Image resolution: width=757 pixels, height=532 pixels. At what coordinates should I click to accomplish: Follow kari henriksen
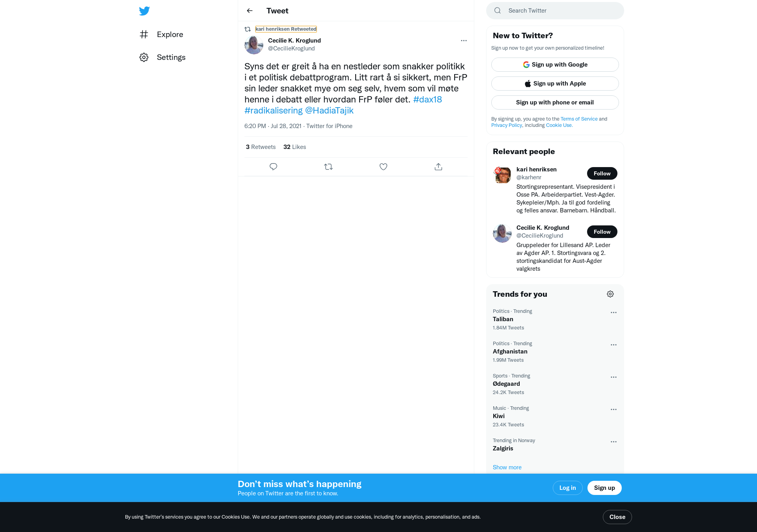[x=602, y=173]
